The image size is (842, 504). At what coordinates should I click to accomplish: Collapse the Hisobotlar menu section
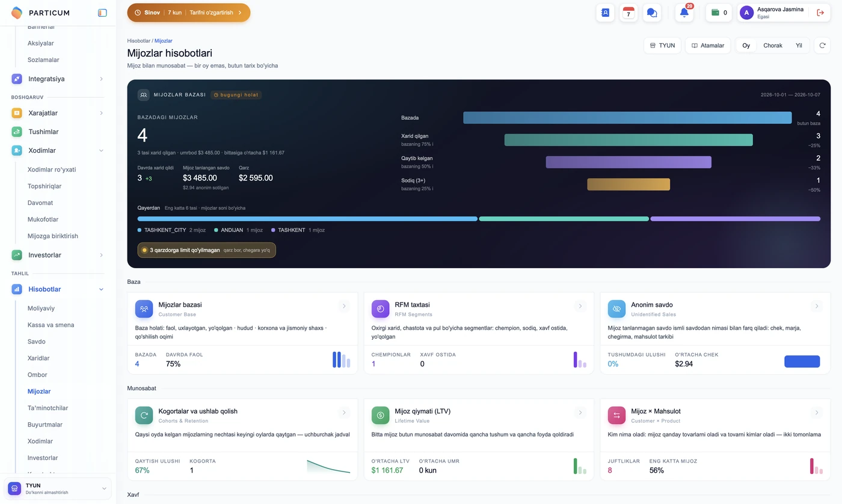coord(58,289)
